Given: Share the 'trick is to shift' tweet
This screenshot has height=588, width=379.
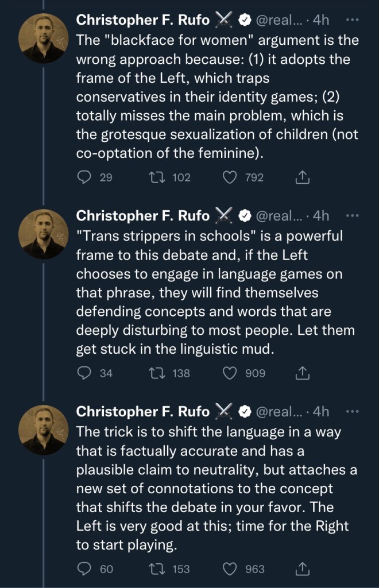Looking at the screenshot, I should pyautogui.click(x=302, y=569).
